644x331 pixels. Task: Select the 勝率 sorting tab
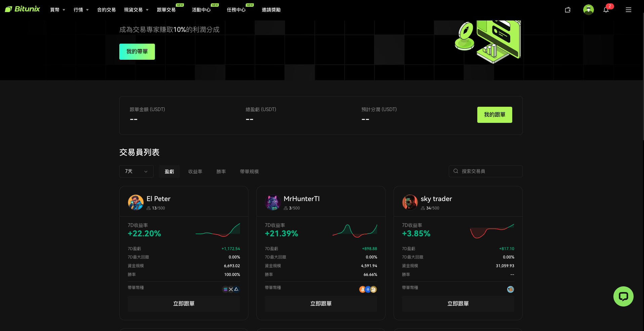pyautogui.click(x=221, y=172)
